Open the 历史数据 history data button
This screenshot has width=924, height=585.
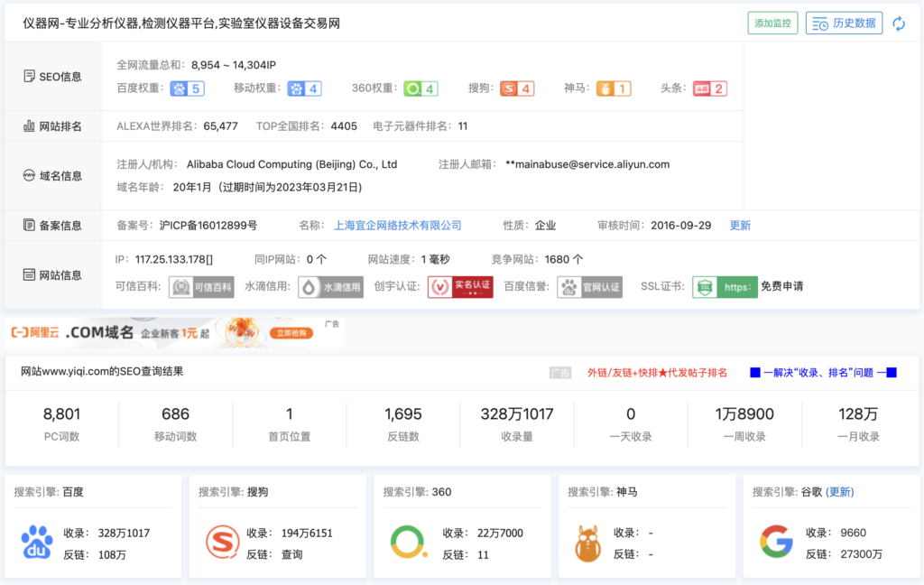point(844,23)
